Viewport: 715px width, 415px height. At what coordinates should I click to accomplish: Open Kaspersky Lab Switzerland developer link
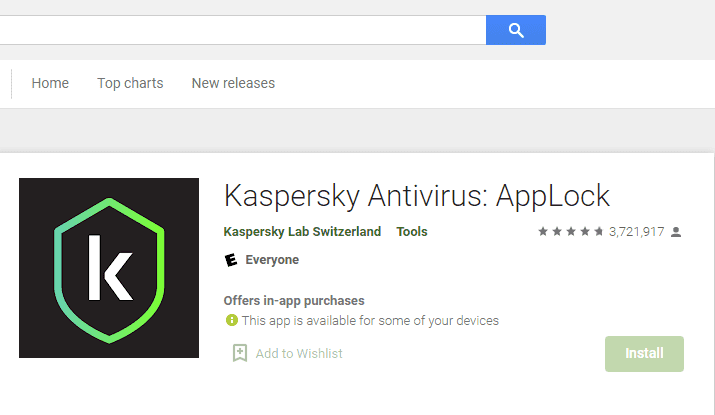[302, 232]
